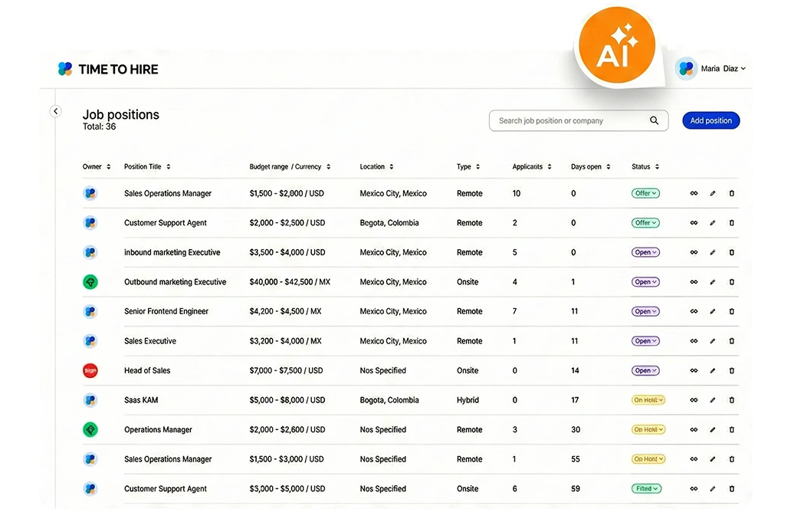Click the owner avatar for Outbound marketing Executive
The height and width of the screenshot is (532, 791).
pos(90,281)
